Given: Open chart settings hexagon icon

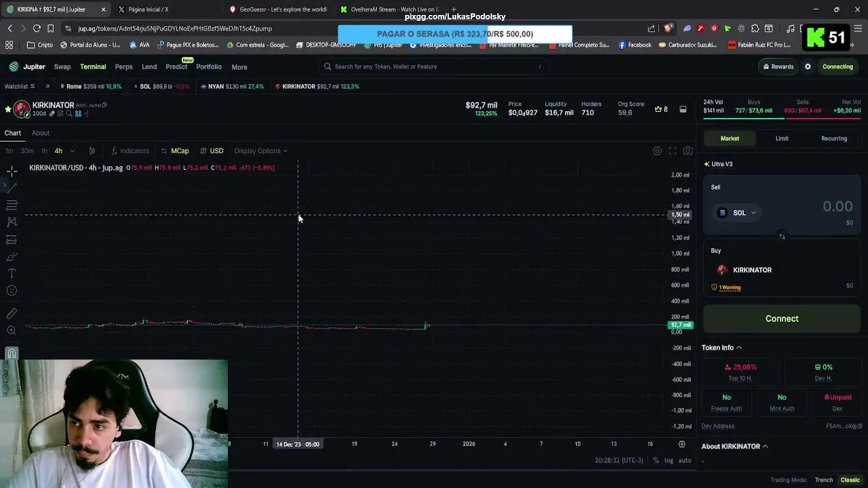Looking at the screenshot, I should point(657,151).
